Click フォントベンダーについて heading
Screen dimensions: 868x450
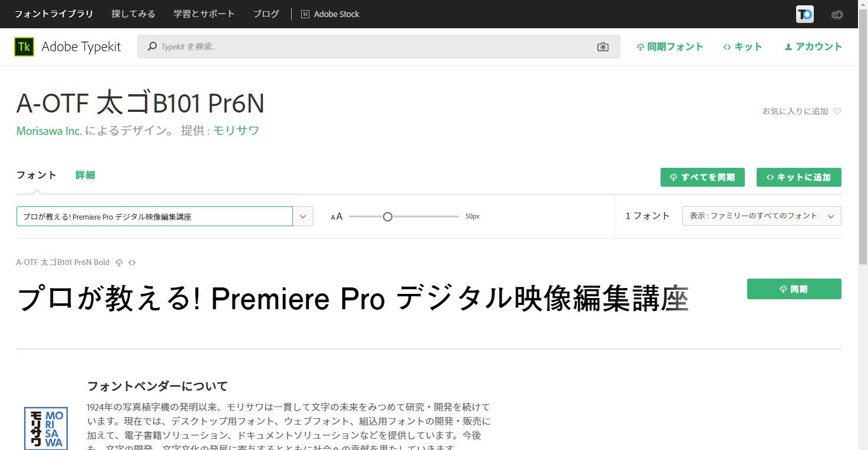tap(157, 386)
